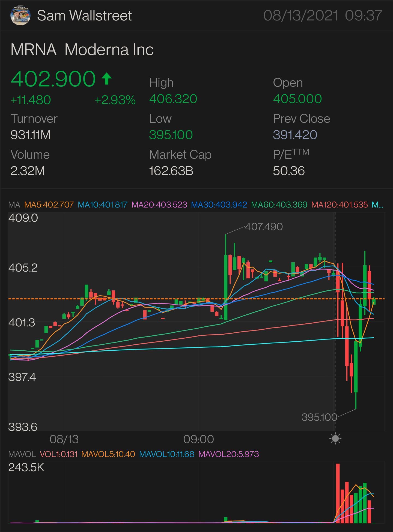
Task: Click the 397.4 price axis label
Action: (x=22, y=377)
